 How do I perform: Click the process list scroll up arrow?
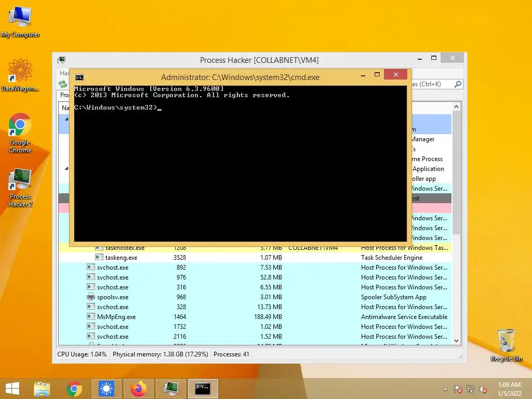[x=456, y=107]
